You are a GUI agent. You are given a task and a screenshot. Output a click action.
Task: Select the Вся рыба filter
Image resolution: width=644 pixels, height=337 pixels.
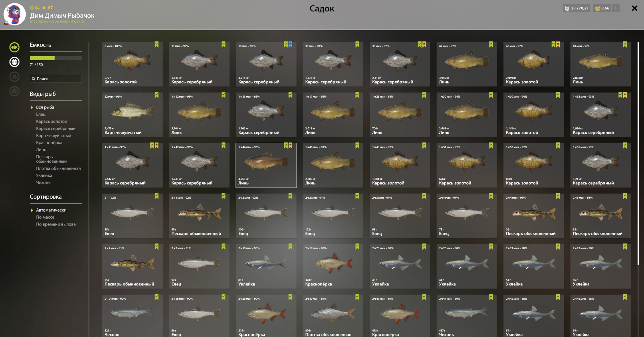point(45,107)
